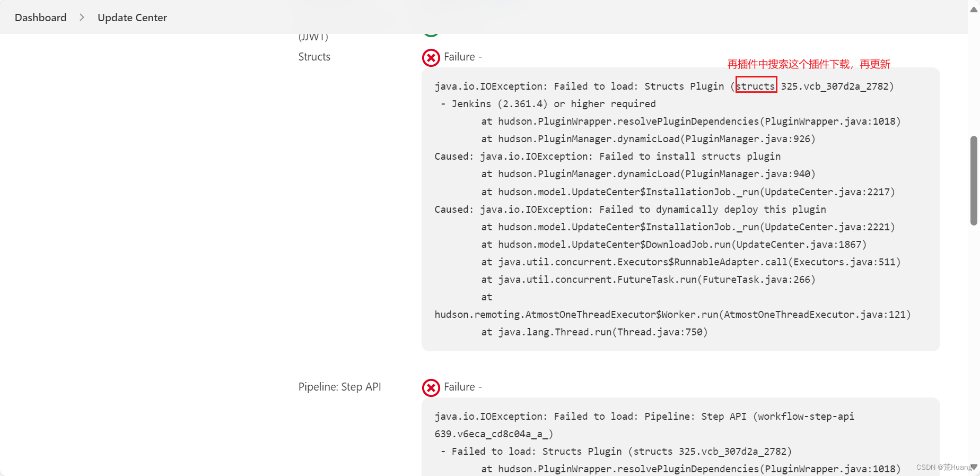Click the 'java.lang.Thread.run(Thread.java:750)' line
Viewport: 980px width, 476px height.
594,332
